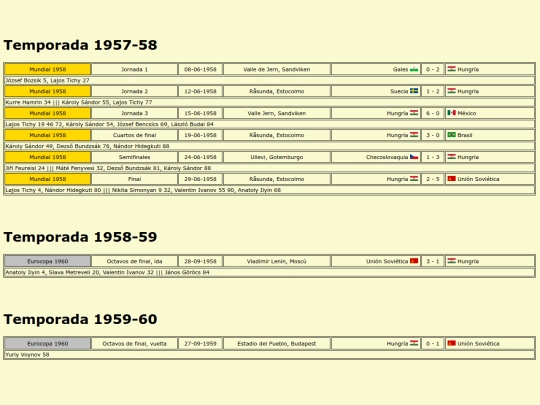Click the Suecia flag icon

coord(414,91)
